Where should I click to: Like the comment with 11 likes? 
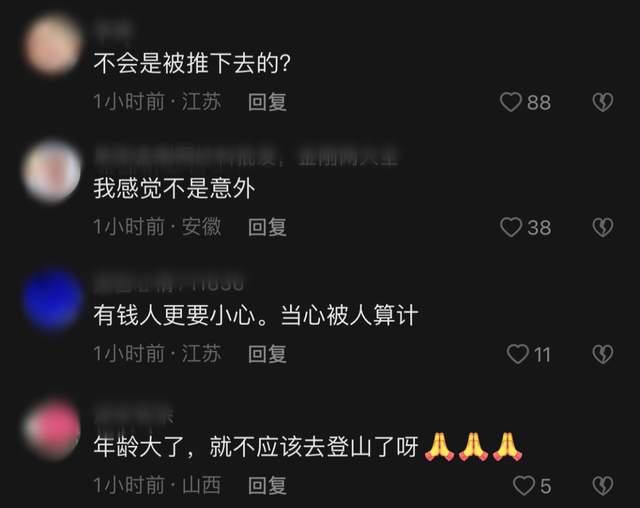[518, 354]
